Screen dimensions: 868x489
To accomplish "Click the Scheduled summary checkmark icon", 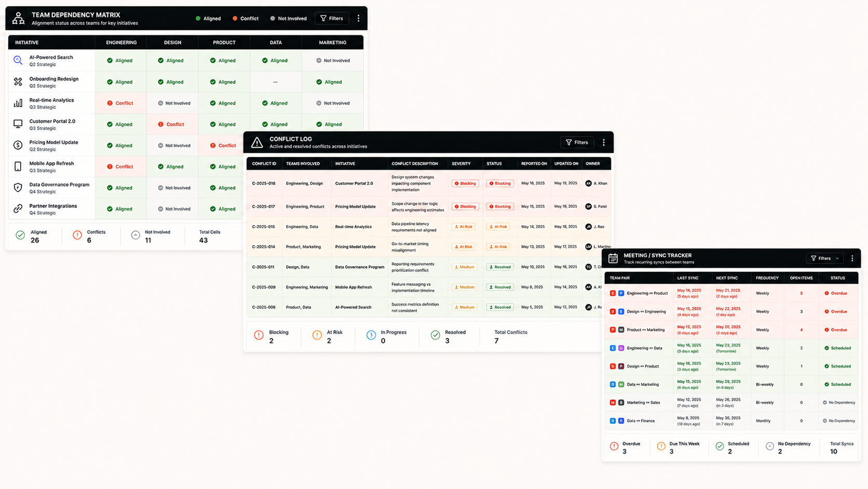I will coord(720,447).
